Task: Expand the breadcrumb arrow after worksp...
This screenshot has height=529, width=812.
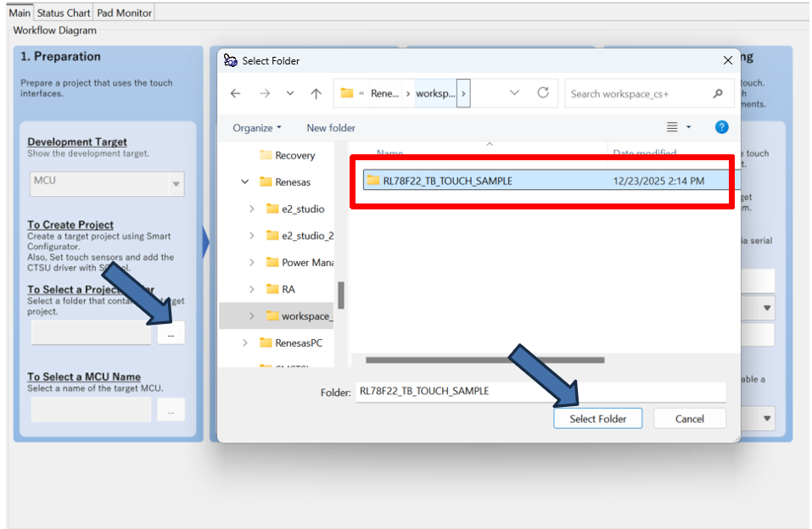Action: point(463,94)
